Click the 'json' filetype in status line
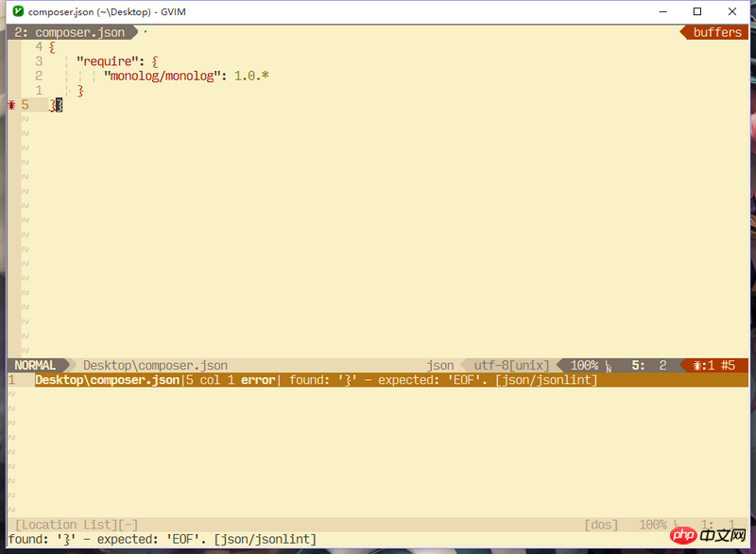Viewport: 756px width, 554px height. 440,366
